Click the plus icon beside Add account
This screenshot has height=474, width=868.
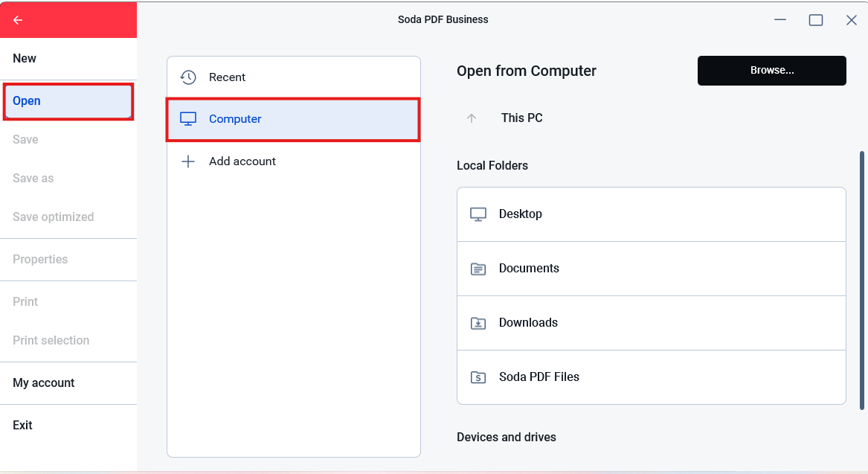(188, 161)
